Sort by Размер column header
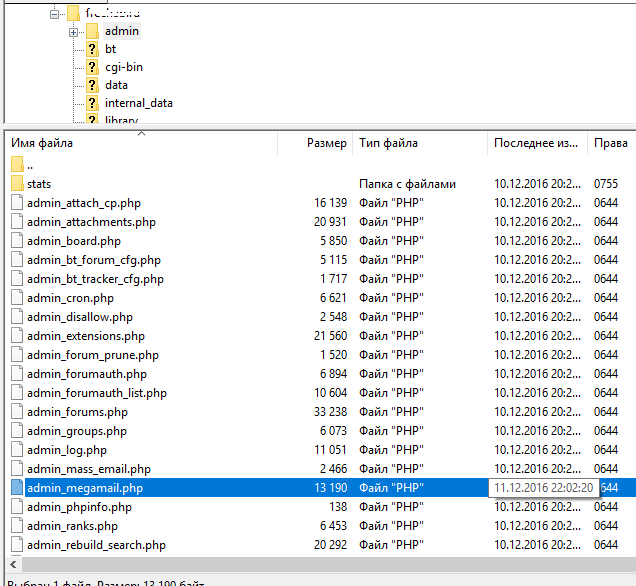 [326, 144]
